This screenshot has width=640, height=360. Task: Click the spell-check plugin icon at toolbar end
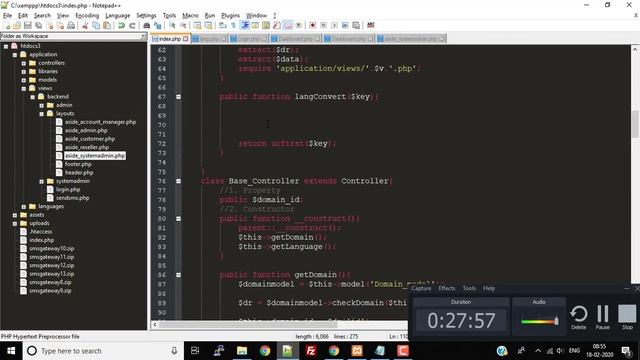pyautogui.click(x=371, y=25)
